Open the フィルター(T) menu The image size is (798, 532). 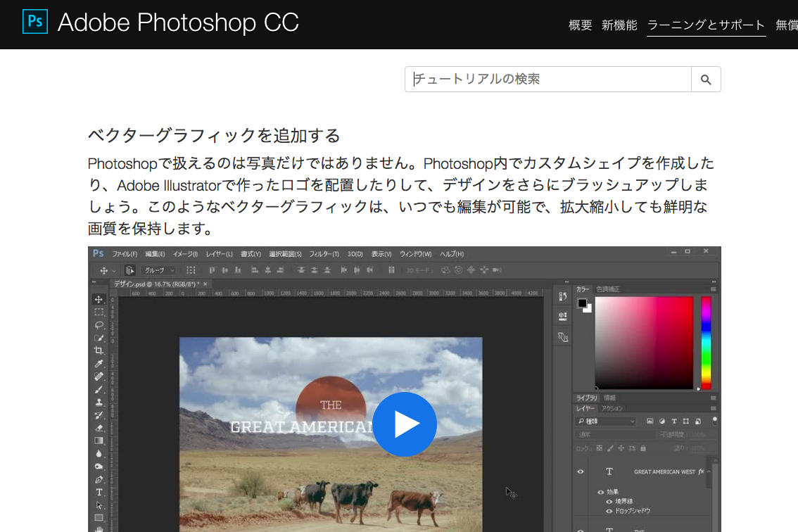tap(324, 253)
